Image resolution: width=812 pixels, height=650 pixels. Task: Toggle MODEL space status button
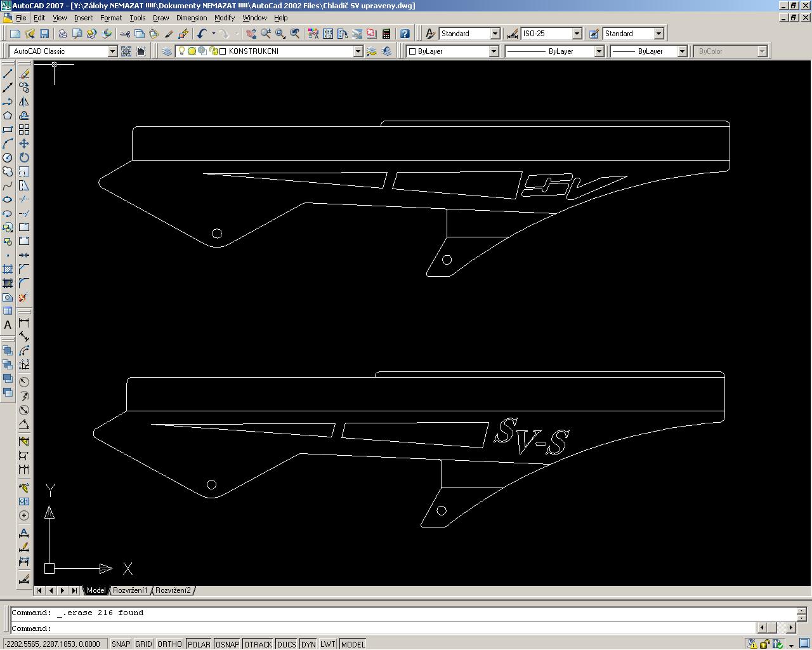[x=353, y=644]
